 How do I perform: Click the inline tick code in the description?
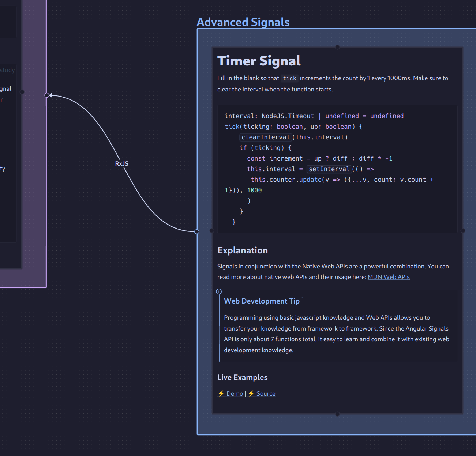tap(289, 78)
